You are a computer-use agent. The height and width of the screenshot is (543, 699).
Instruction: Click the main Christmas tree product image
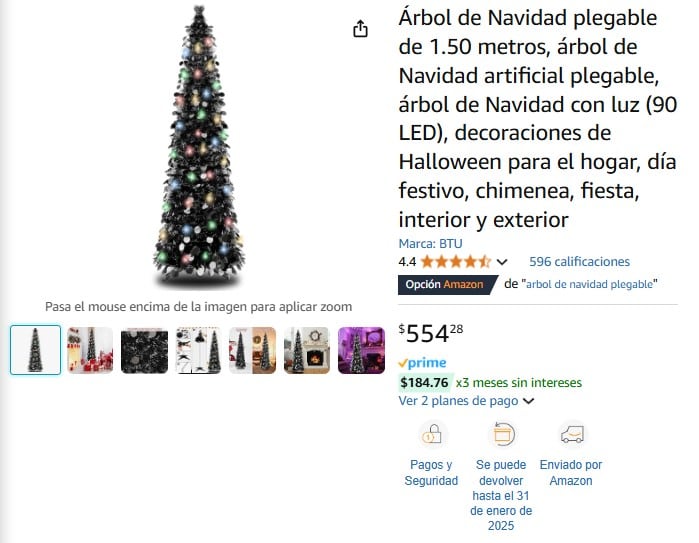click(x=199, y=145)
